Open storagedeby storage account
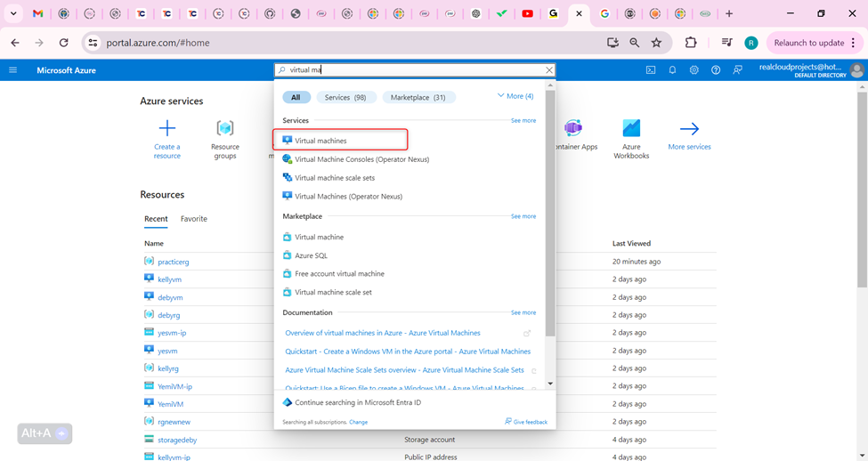This screenshot has width=868, height=461. tap(177, 440)
